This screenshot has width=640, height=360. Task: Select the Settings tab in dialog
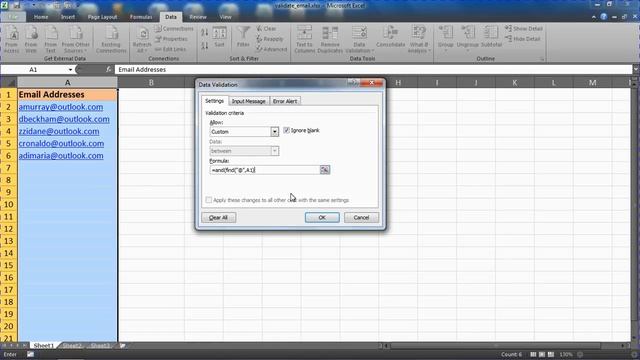pos(214,101)
